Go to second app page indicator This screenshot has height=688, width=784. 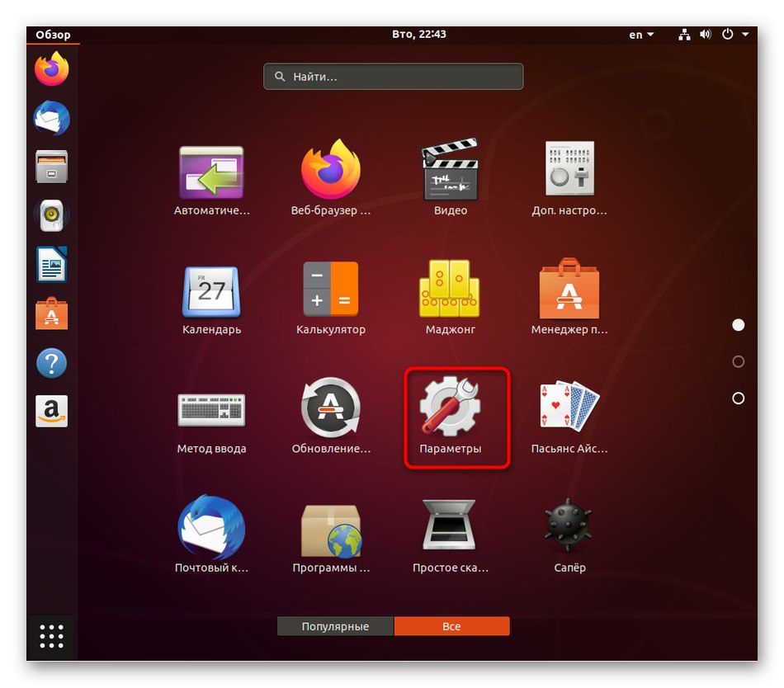738,361
